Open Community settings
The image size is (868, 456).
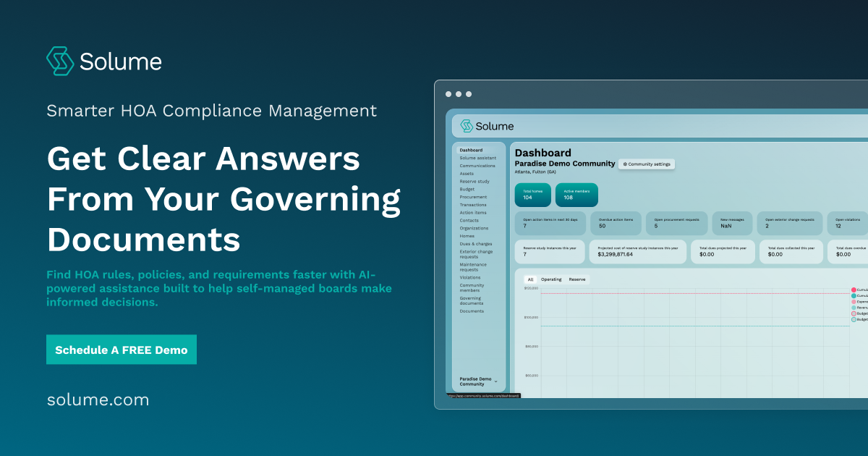click(647, 164)
